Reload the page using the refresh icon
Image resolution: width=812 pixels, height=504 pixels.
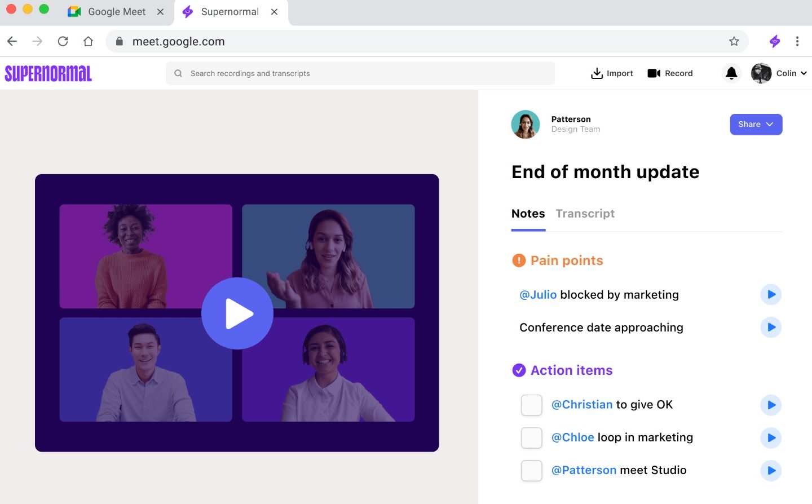(63, 41)
